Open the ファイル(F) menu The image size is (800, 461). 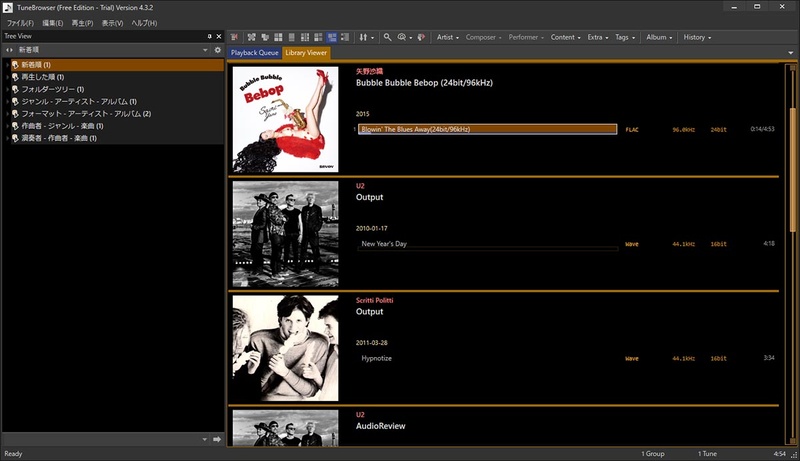pos(20,23)
